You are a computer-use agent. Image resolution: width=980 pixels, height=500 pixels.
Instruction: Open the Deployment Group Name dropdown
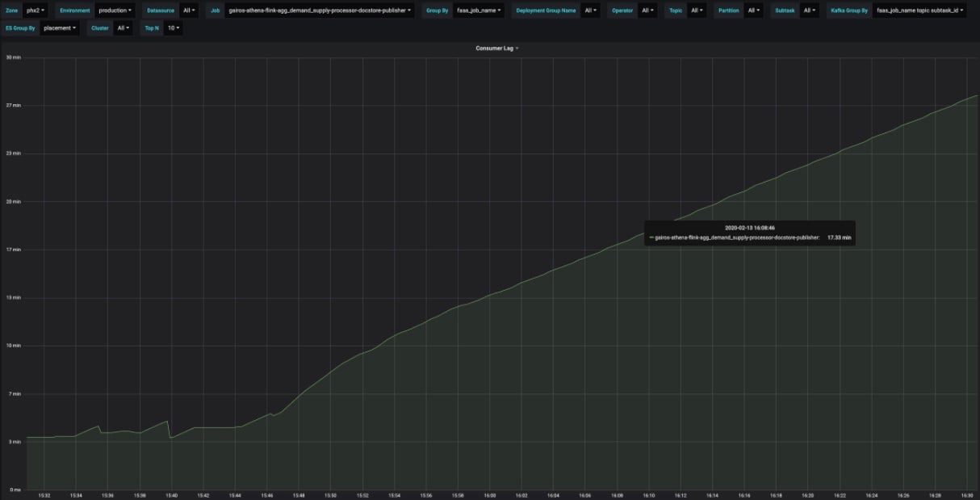click(x=591, y=11)
